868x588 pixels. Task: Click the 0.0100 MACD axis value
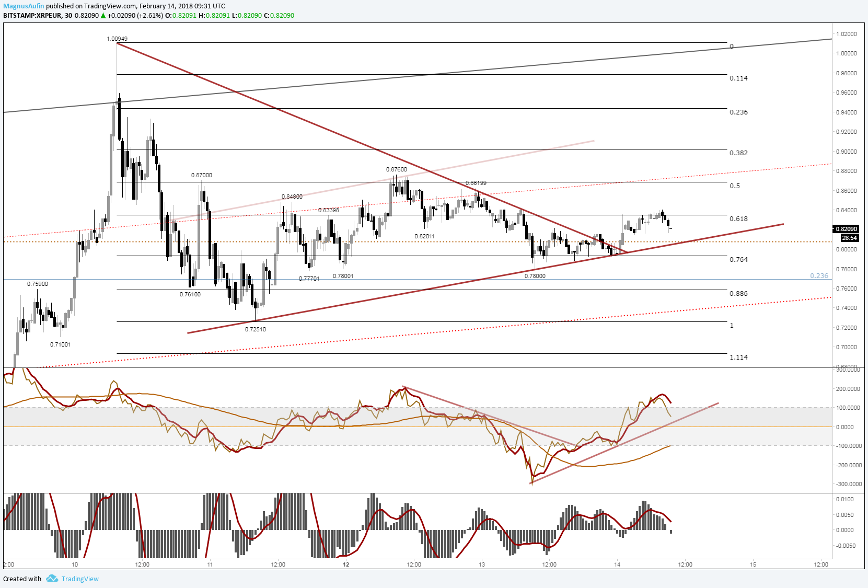pos(845,499)
